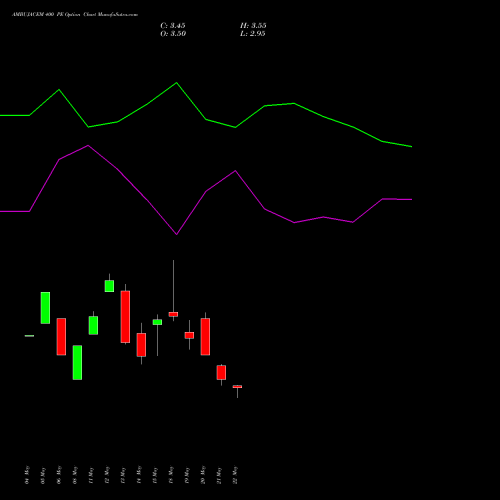Select the last flat red candle for 22 May

237,387
